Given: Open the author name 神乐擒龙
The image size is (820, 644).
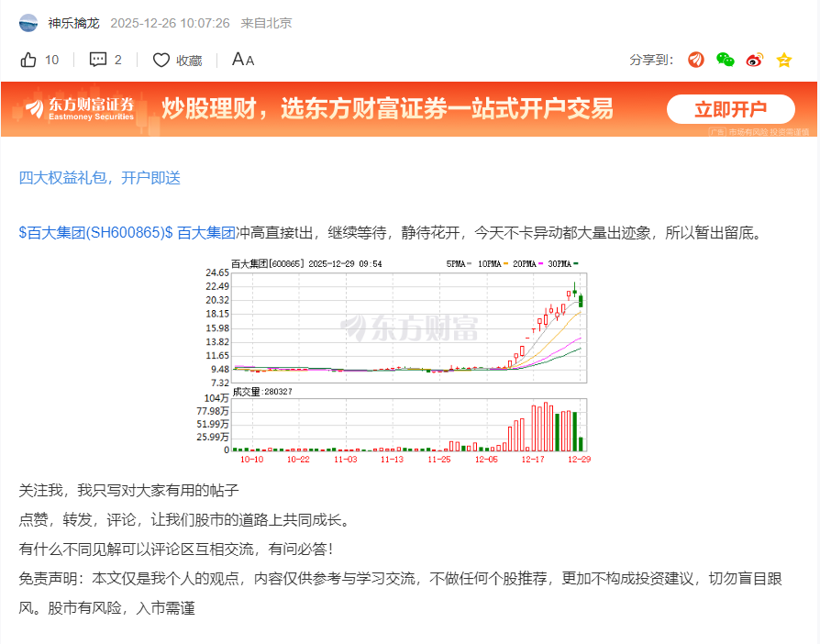Looking at the screenshot, I should pyautogui.click(x=73, y=23).
